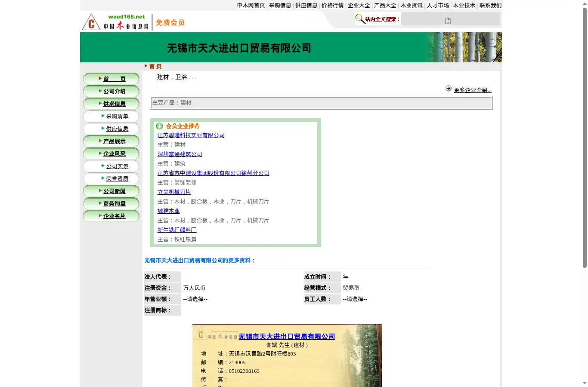The height and width of the screenshot is (387, 588).
Task: Select 企业名片 in the left sidebar
Action: pyautogui.click(x=115, y=216)
